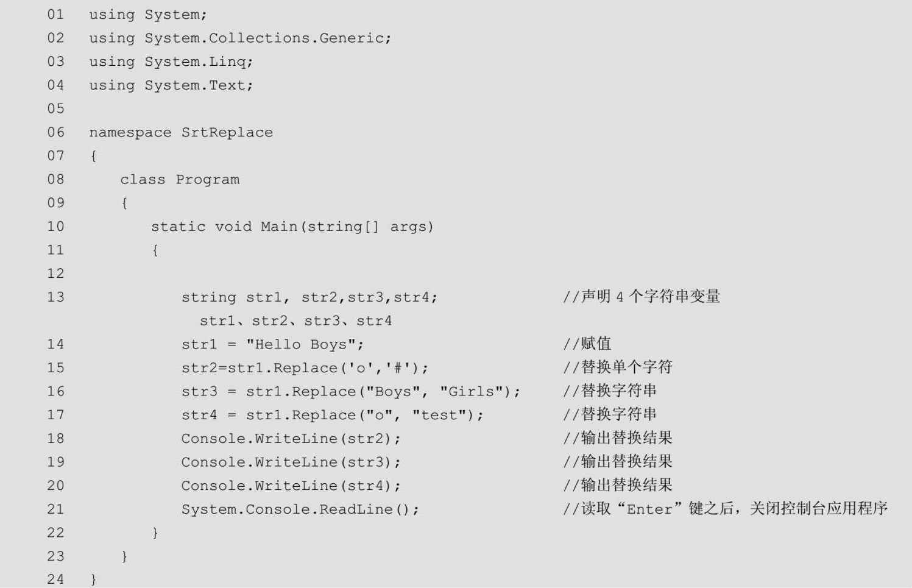Click line number 24 in the gutter

pyautogui.click(x=55, y=579)
